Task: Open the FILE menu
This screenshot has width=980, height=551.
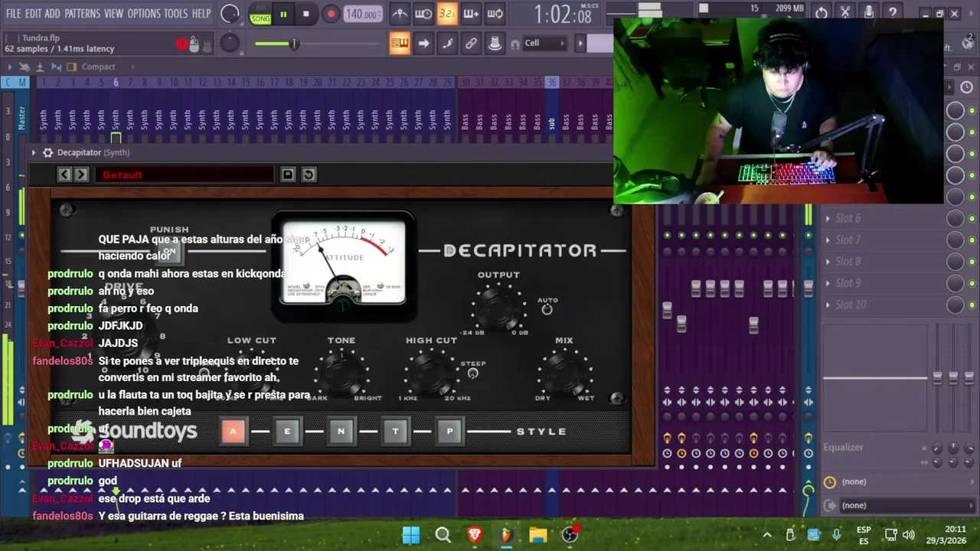Action: click(x=13, y=14)
